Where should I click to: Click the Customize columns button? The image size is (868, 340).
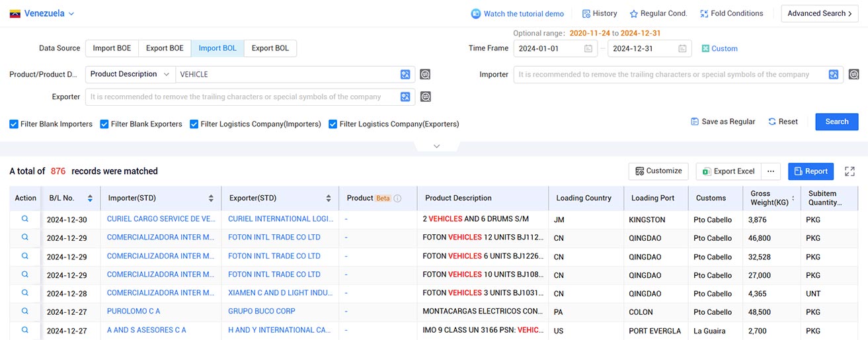658,171
